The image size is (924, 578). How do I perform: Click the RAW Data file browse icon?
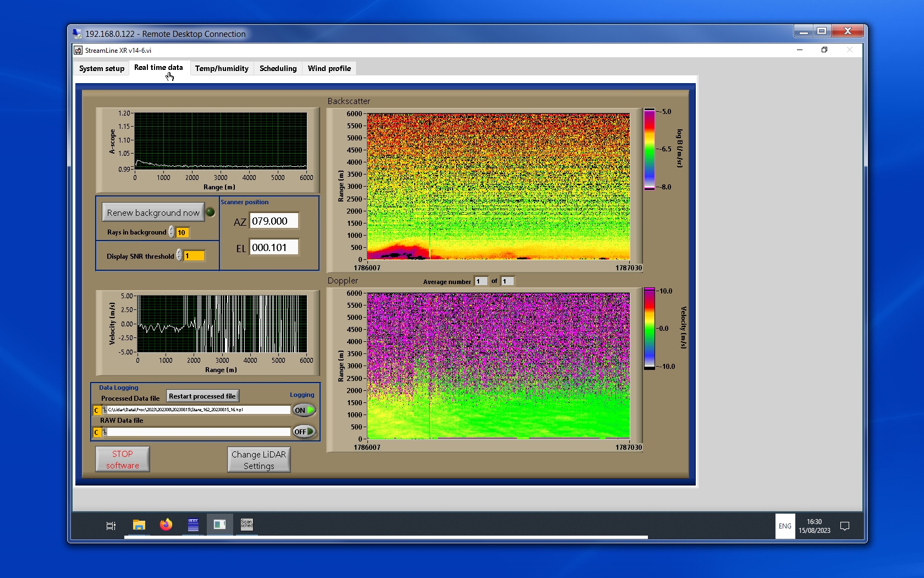click(x=105, y=432)
